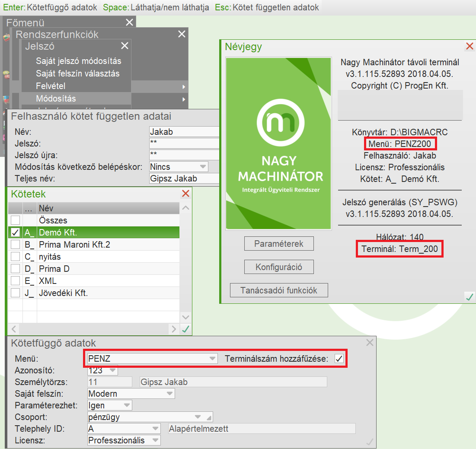Click the Konfiguráció button
Screen dimensions: 476x449
coord(279,267)
